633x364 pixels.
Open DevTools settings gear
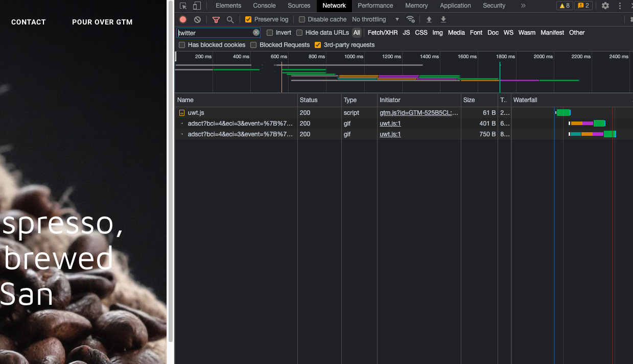(x=605, y=6)
